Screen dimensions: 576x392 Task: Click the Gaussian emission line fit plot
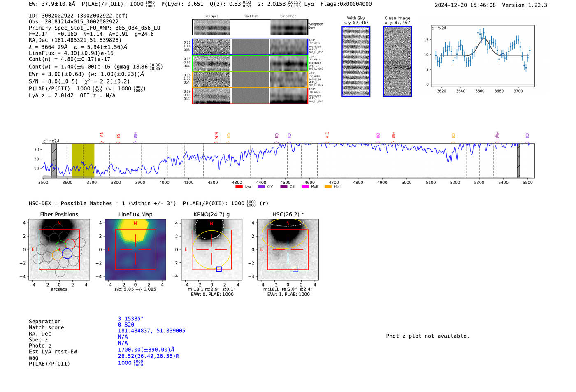(x=482, y=56)
